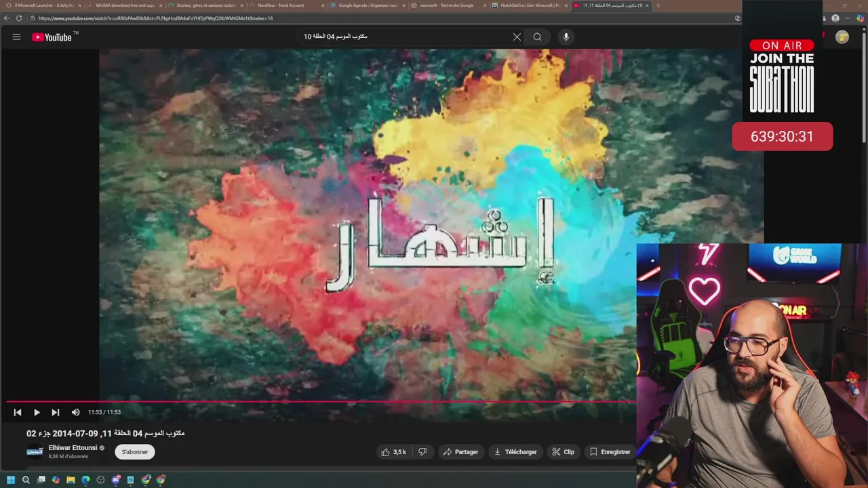Start voice search with the microphone icon
868x488 pixels.
[566, 37]
